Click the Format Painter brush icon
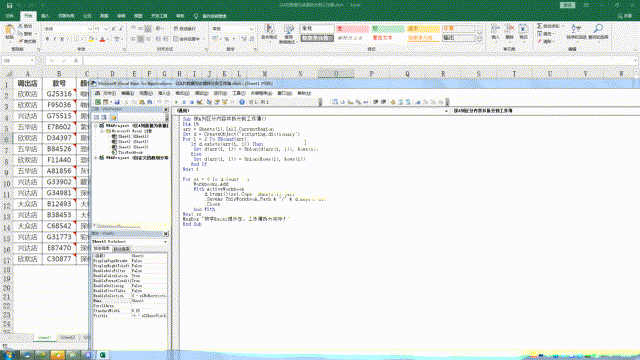This screenshot has height=360, width=640. coord(21,41)
